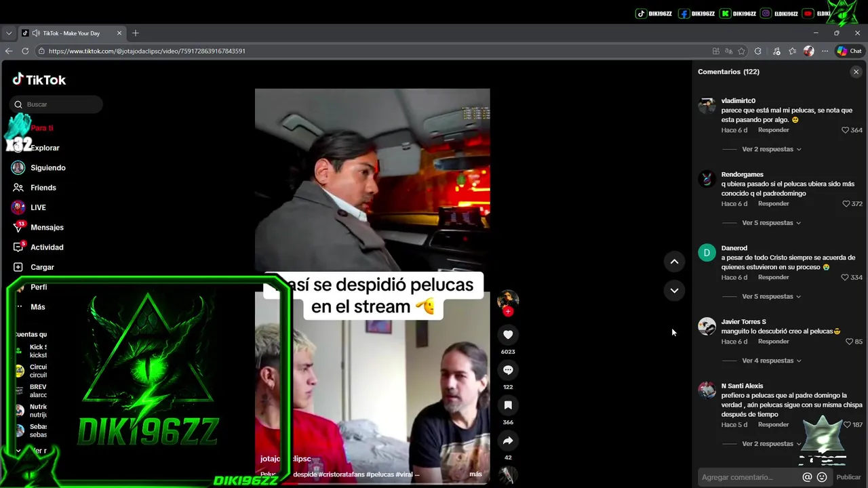Image resolution: width=868 pixels, height=488 pixels.
Task: Add this page to favorites with the star
Action: point(741,51)
